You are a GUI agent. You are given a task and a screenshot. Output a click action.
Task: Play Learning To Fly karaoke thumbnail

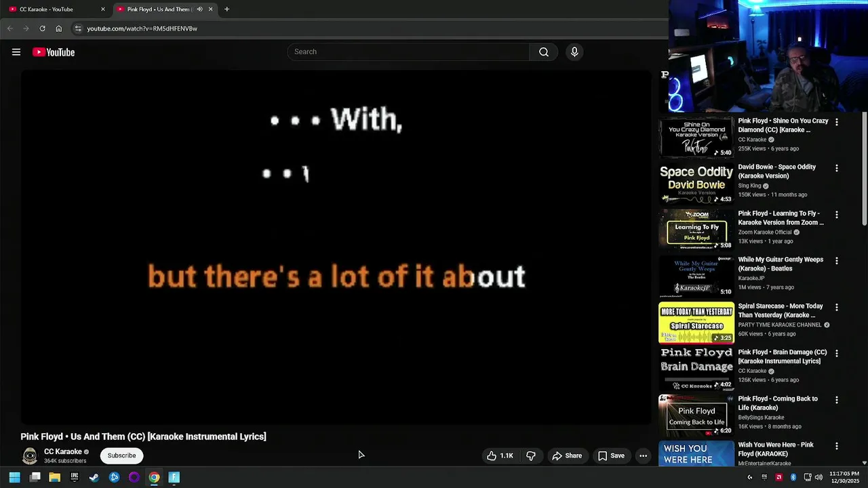696,230
